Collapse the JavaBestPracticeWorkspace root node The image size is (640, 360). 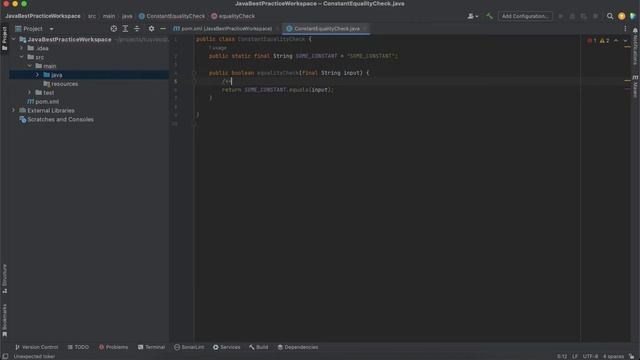click(x=14, y=40)
